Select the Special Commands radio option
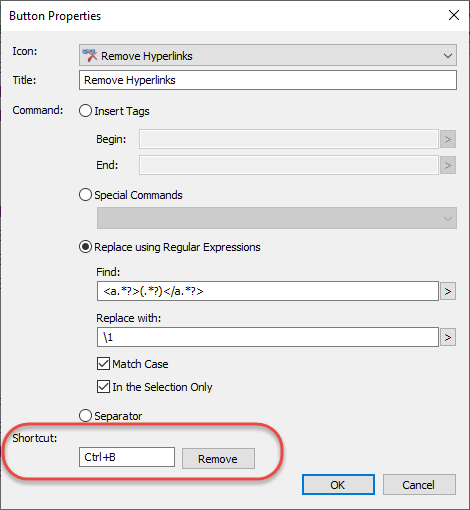The width and height of the screenshot is (470, 510). point(85,195)
